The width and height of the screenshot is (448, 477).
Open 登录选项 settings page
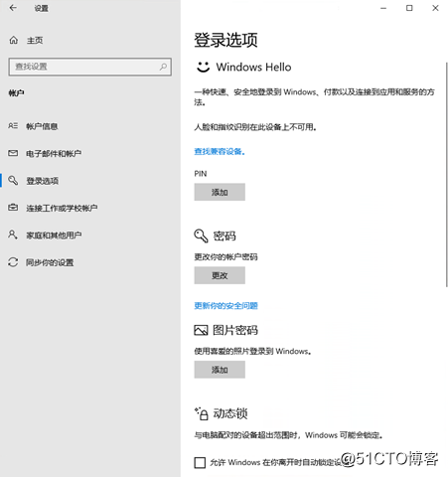point(43,181)
